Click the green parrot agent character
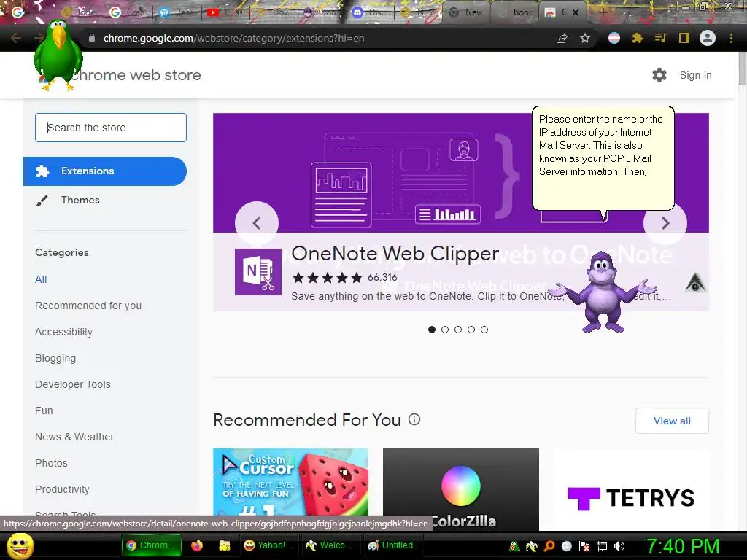The image size is (747, 560). pyautogui.click(x=58, y=55)
